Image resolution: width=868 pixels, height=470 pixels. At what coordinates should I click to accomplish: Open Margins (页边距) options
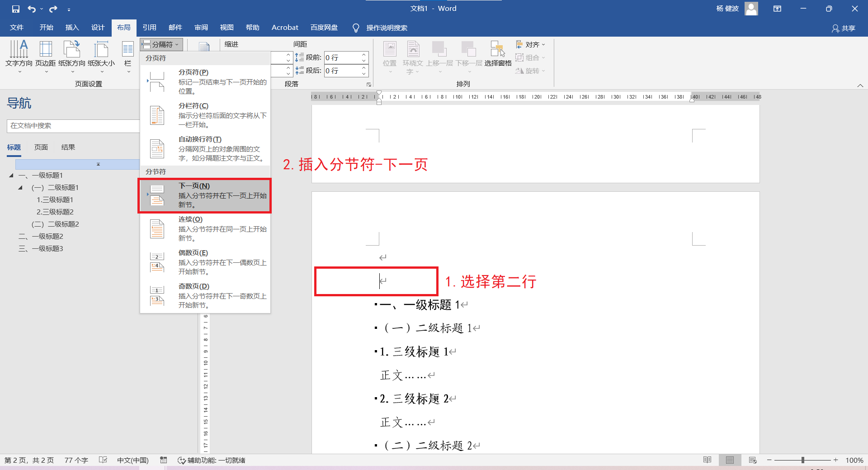point(46,57)
